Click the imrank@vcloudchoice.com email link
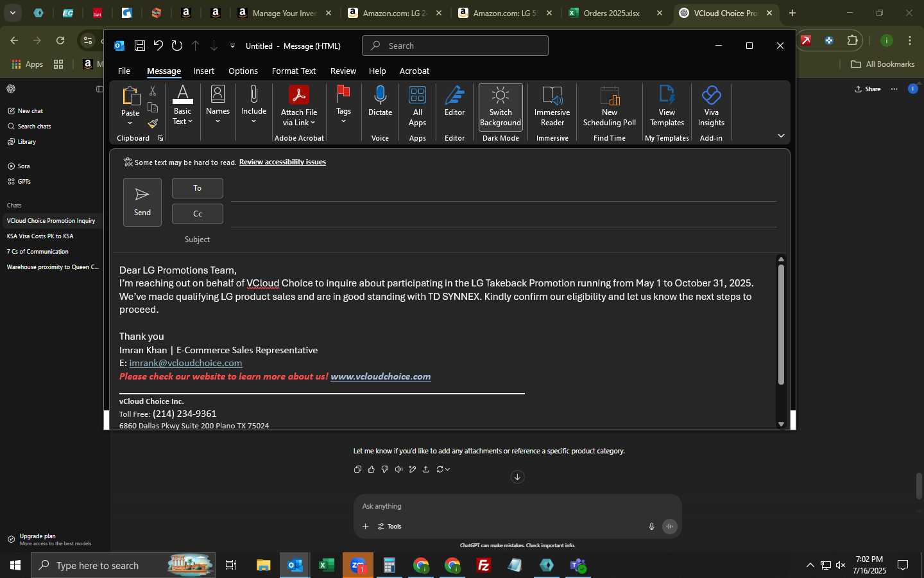The image size is (924, 578). [185, 363]
